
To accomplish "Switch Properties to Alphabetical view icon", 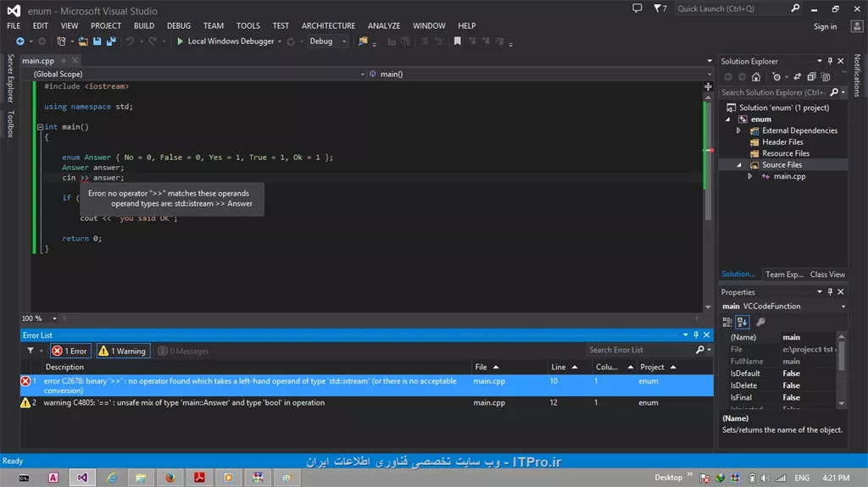I will (x=743, y=322).
